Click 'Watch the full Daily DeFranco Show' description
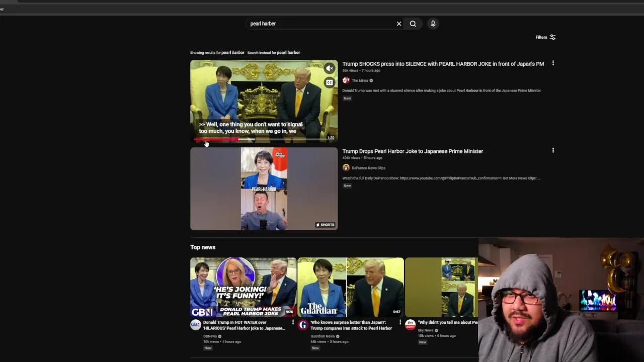This screenshot has width=644, height=362. [x=441, y=178]
